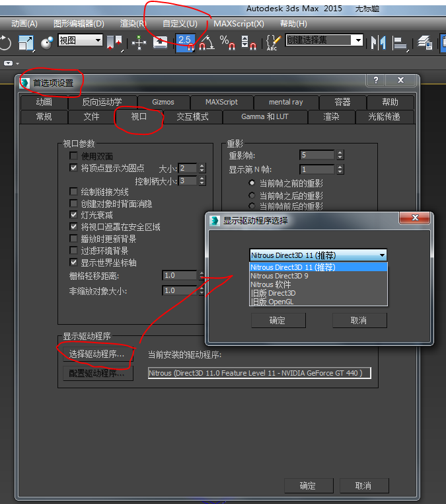
Task: Switch to the Gamma 和 LUT tab
Action: coord(265,116)
